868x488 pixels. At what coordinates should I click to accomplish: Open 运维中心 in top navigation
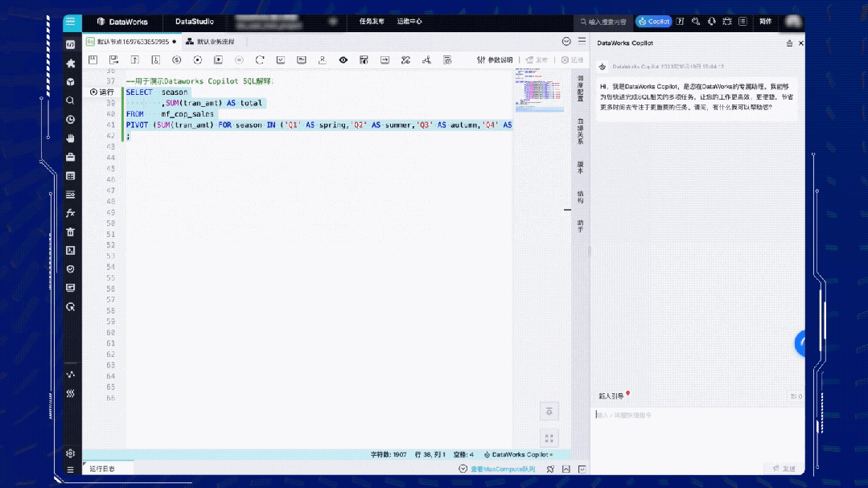[x=409, y=22]
